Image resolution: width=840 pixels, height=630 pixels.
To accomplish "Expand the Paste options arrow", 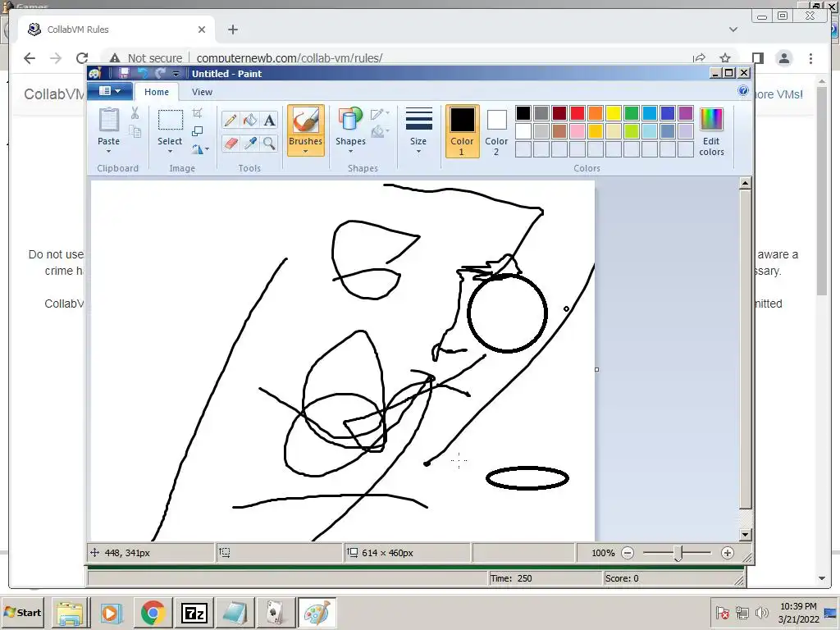I will tap(109, 151).
